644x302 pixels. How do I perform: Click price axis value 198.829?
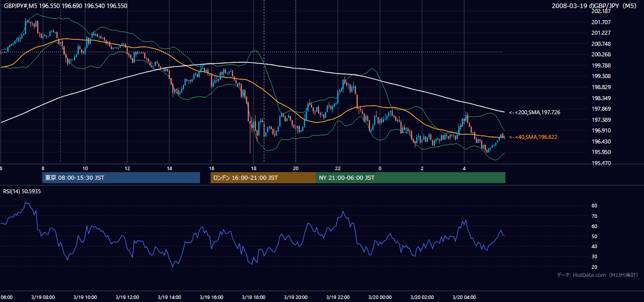(x=601, y=87)
